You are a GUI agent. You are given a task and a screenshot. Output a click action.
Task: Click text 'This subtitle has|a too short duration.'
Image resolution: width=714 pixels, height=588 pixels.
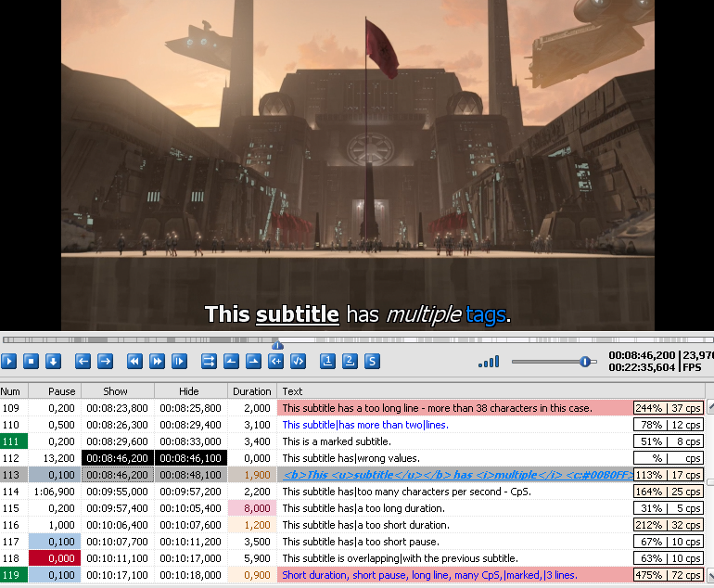point(365,525)
